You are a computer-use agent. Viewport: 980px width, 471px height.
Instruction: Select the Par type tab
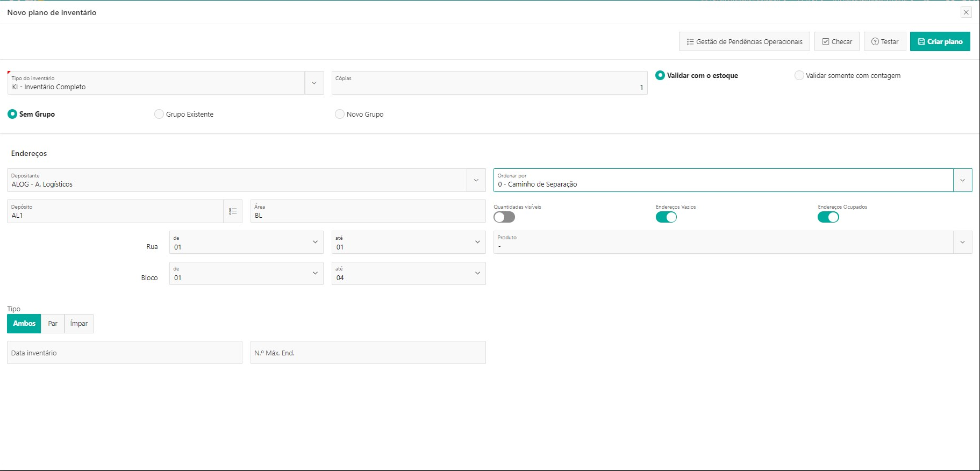[53, 324]
